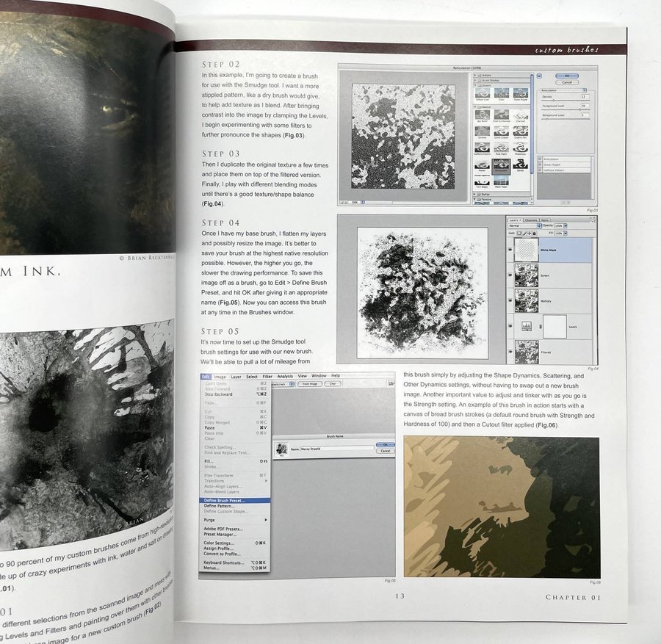Open the layer blending mode dropdown
The width and height of the screenshot is (661, 644).
[524, 225]
